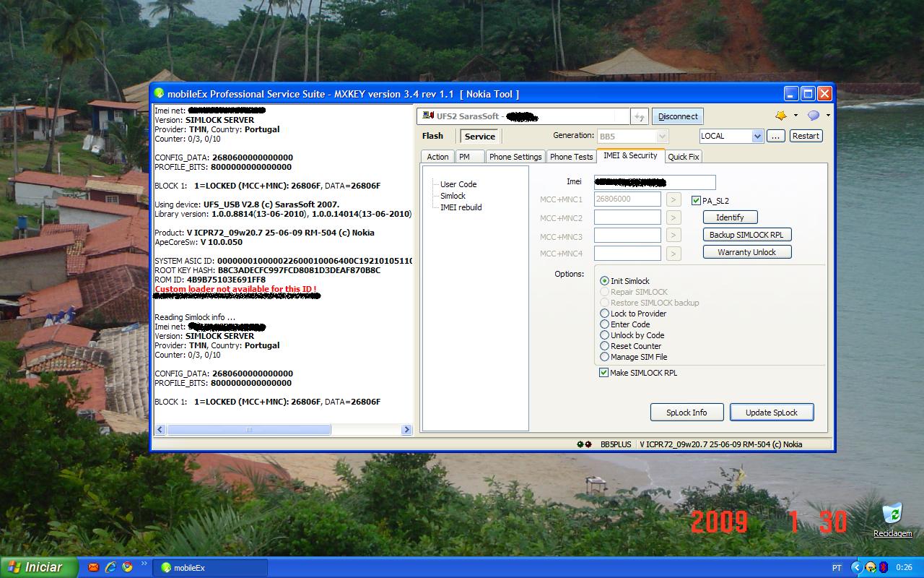Viewport: 924px width, 578px height.
Task: Click the MCC+MNC2 input field
Action: click(x=627, y=217)
